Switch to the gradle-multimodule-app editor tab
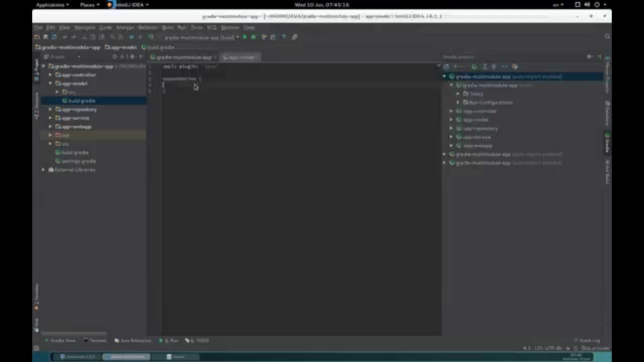This screenshot has height=362, width=644. [x=184, y=57]
